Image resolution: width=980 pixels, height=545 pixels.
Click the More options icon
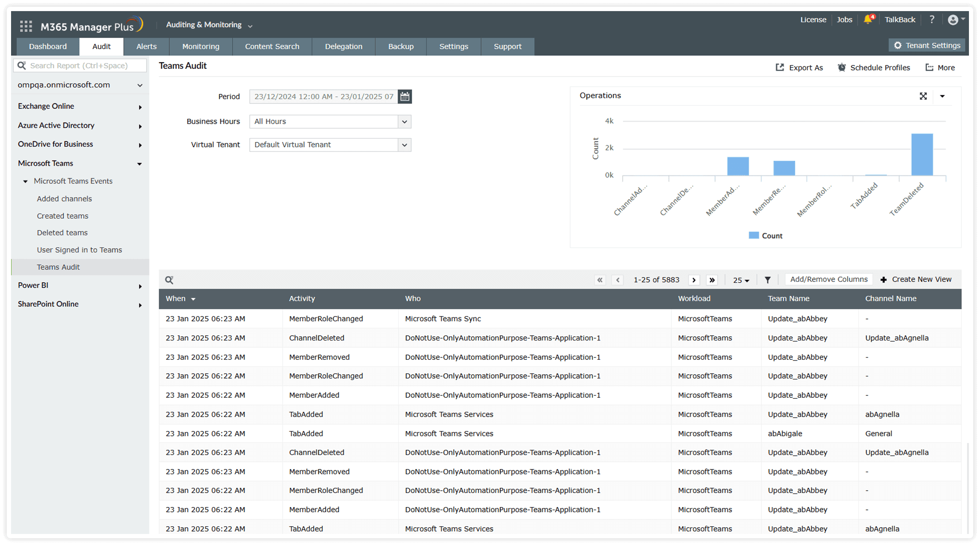click(x=929, y=67)
